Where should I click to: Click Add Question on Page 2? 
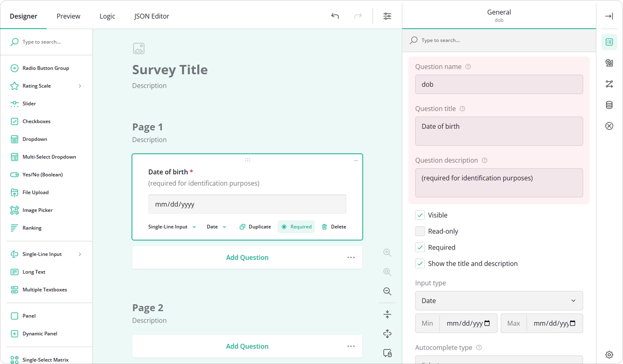pyautogui.click(x=247, y=346)
